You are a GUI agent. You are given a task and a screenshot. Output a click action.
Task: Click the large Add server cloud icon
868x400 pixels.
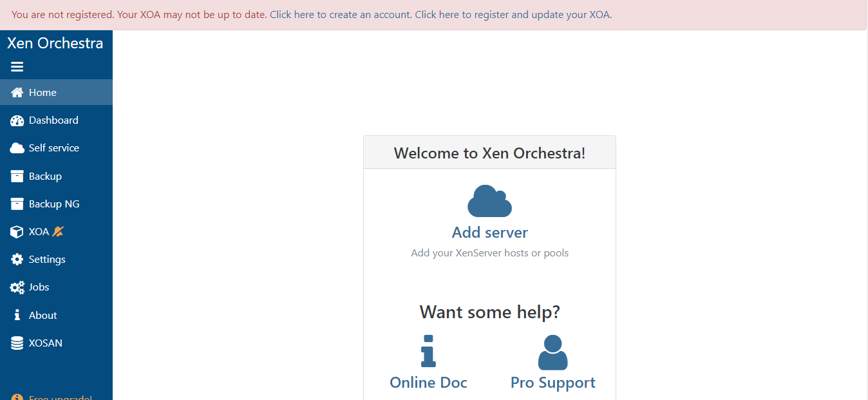pos(489,201)
